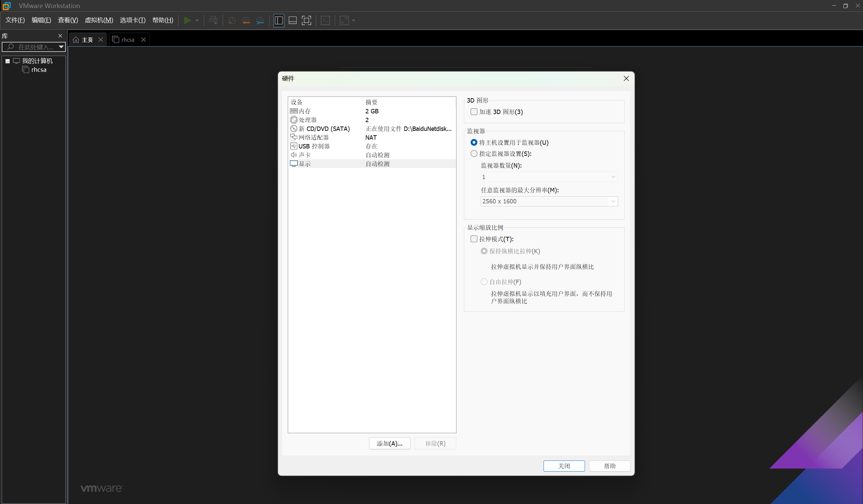Send Ctrl+Alt+Del using the toolbar icon
Screen dimensions: 863x504
(x=213, y=21)
